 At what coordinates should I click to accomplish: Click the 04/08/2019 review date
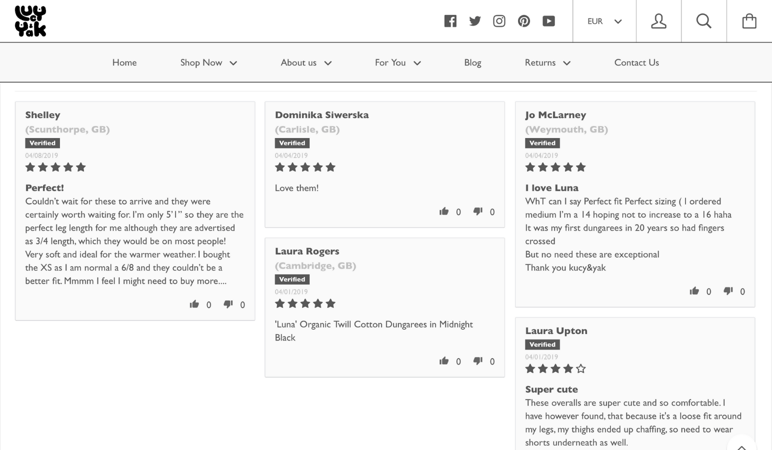(x=41, y=155)
